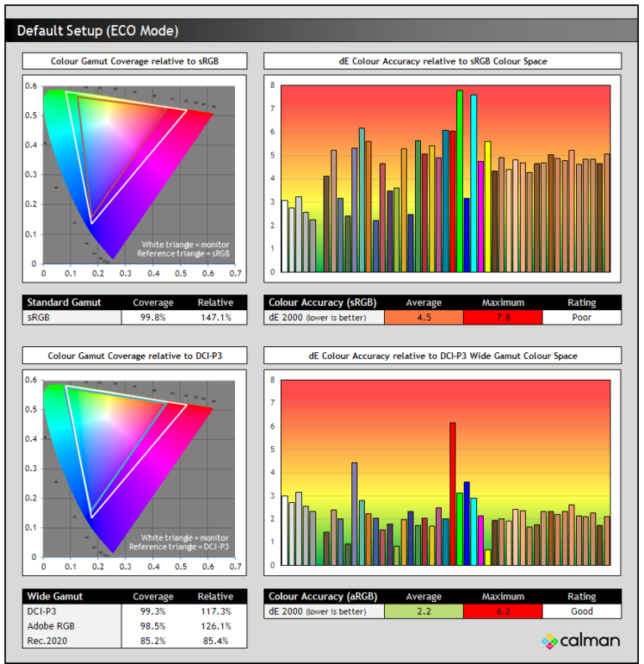Select the Poor rating cell
The image size is (644, 664).
(581, 317)
